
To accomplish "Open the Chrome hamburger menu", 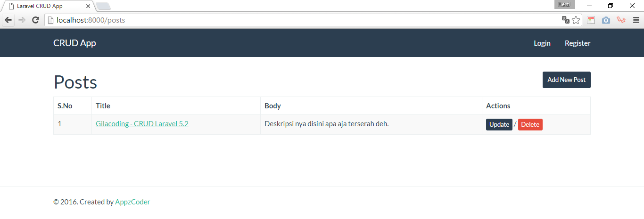I will [x=636, y=20].
